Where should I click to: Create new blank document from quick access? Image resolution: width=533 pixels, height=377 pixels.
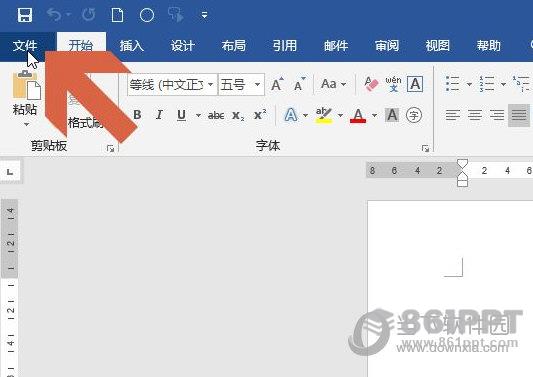pos(117,15)
